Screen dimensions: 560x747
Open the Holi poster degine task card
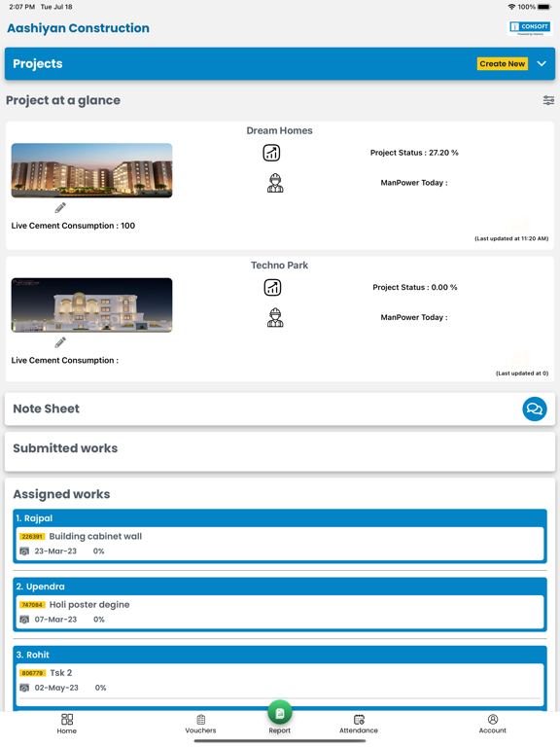(280, 612)
